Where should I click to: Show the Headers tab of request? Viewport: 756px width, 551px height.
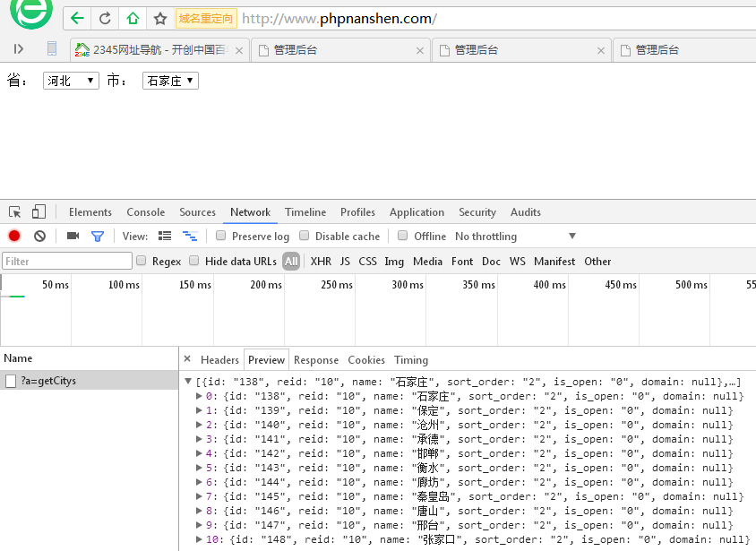coord(219,360)
